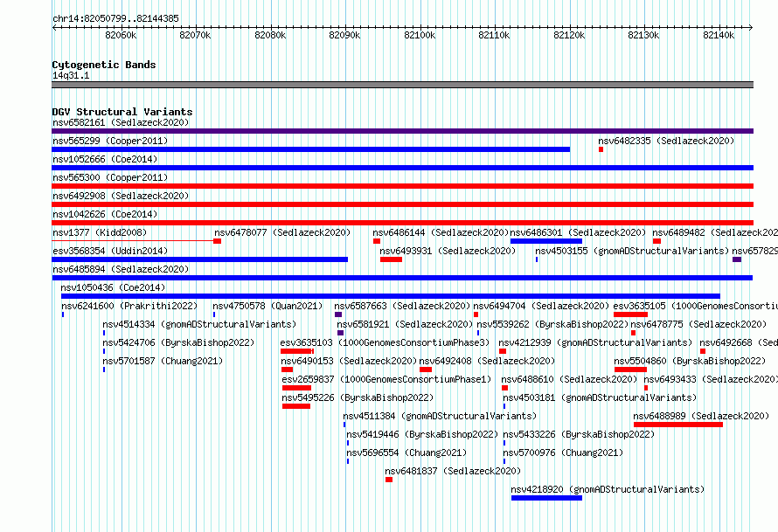Select the nsv565299 (Cooper2011) blue bar

[310, 149]
